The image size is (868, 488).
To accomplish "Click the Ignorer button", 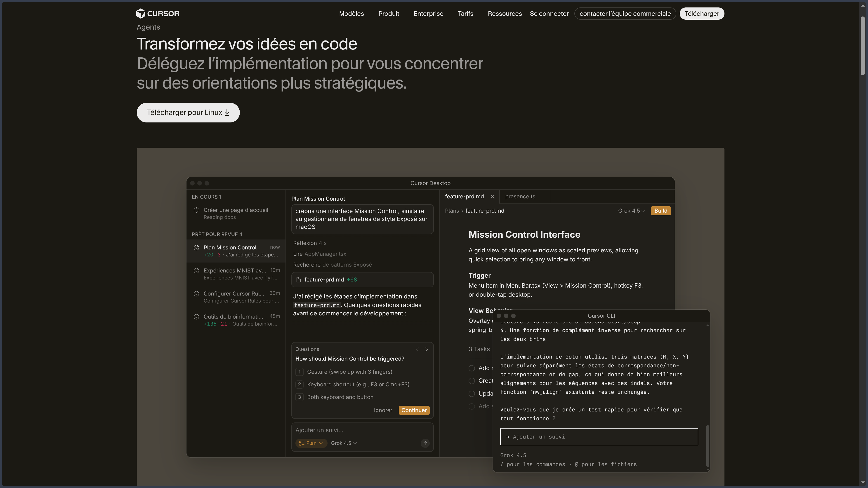I will (x=383, y=410).
